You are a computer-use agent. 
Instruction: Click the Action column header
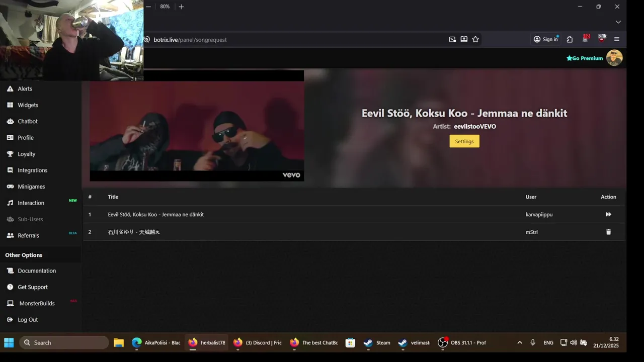tap(608, 197)
